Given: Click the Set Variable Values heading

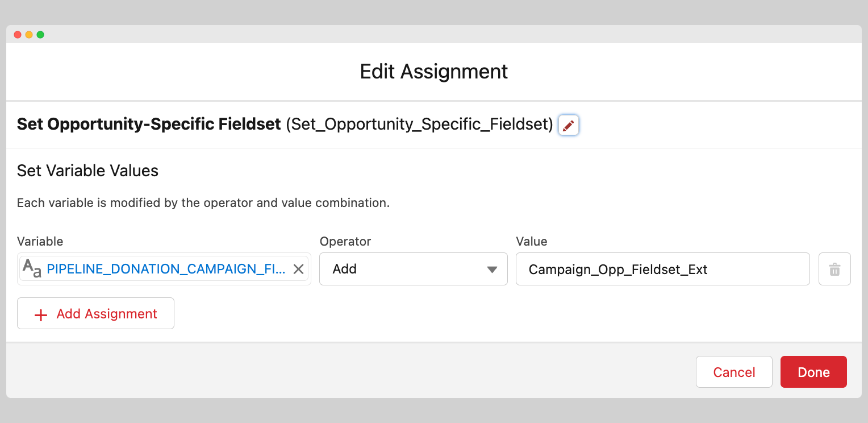Looking at the screenshot, I should click(87, 171).
